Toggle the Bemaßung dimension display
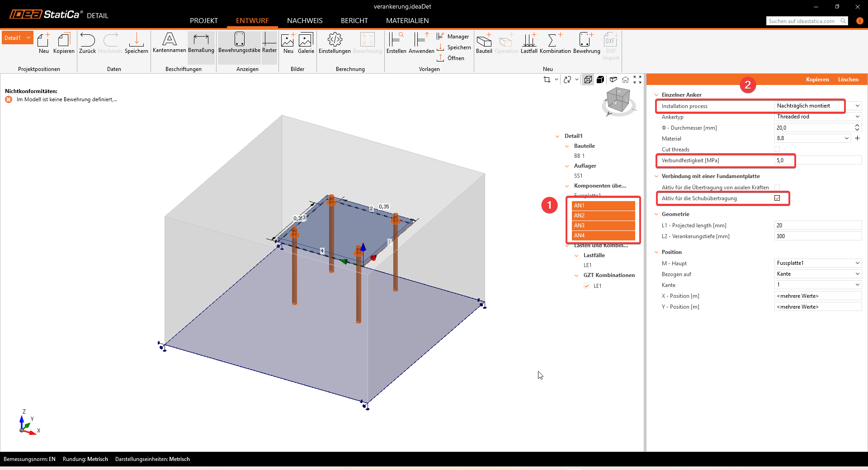The height and width of the screenshot is (470, 868). click(201, 40)
